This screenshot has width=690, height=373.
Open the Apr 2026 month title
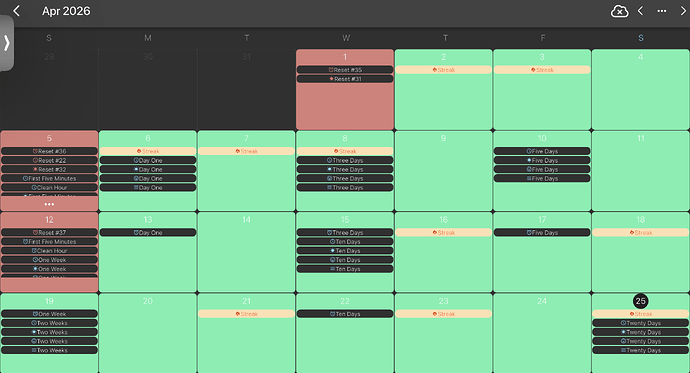[66, 11]
